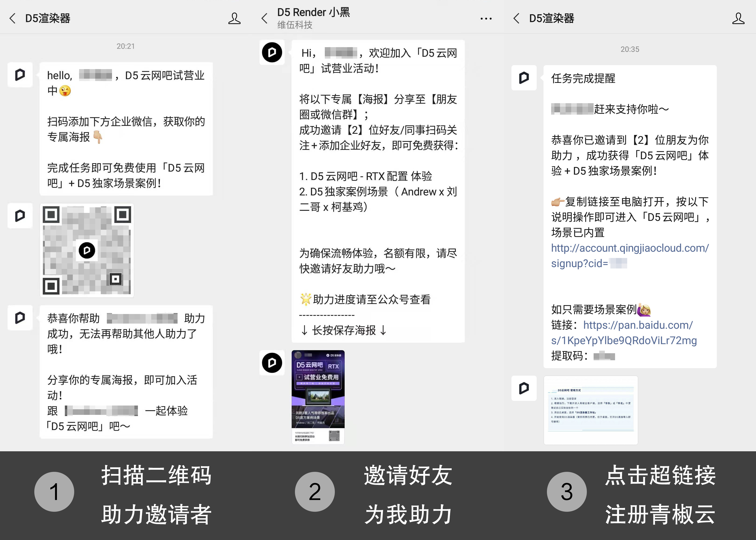The width and height of the screenshot is (756, 540).
Task: Open the account.qingjiaocloud.com signup link
Action: click(630, 256)
